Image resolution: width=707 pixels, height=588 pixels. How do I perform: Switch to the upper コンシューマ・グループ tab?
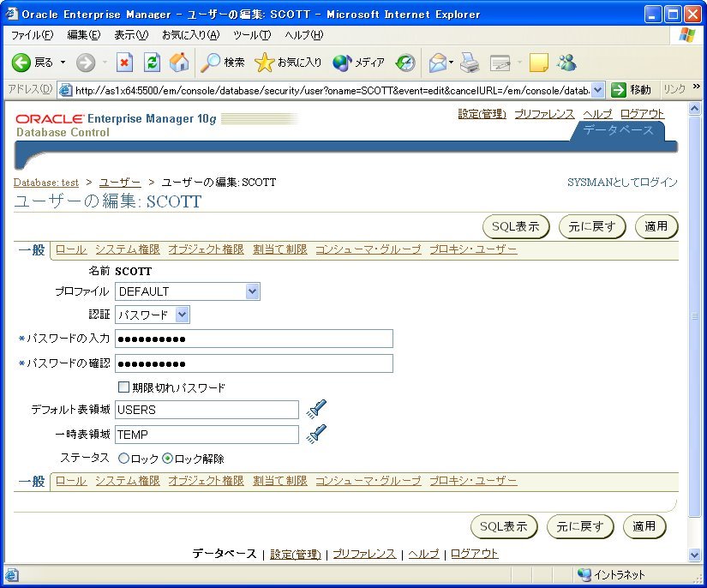(x=368, y=249)
